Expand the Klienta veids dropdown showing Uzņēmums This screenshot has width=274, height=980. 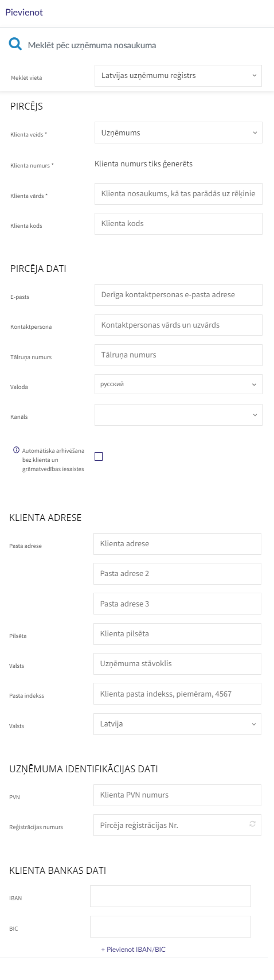click(x=178, y=133)
